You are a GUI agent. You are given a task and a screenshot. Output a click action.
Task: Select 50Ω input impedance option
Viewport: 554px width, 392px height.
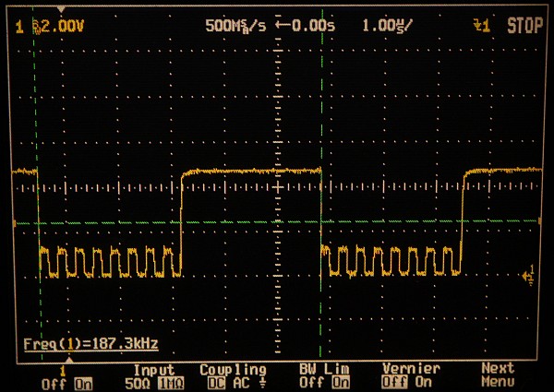[140, 382]
